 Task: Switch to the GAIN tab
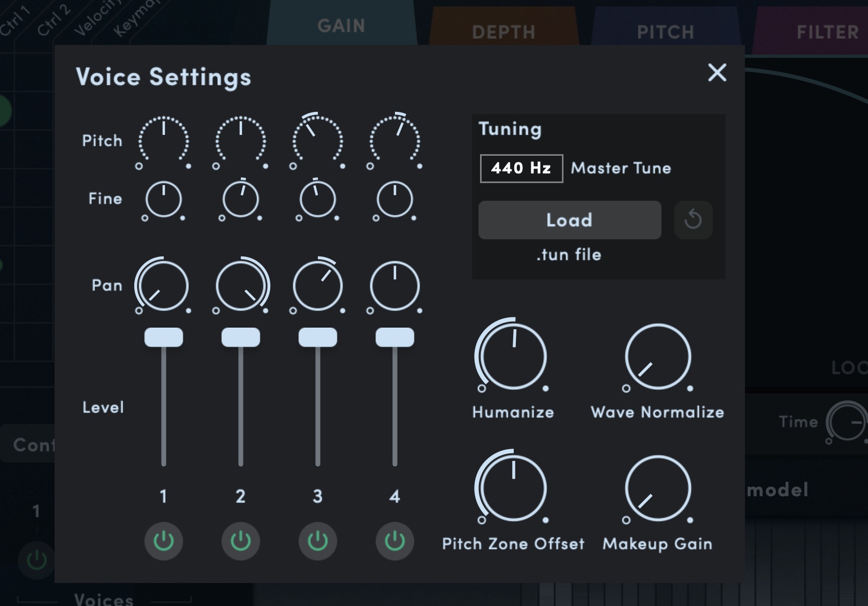click(341, 26)
